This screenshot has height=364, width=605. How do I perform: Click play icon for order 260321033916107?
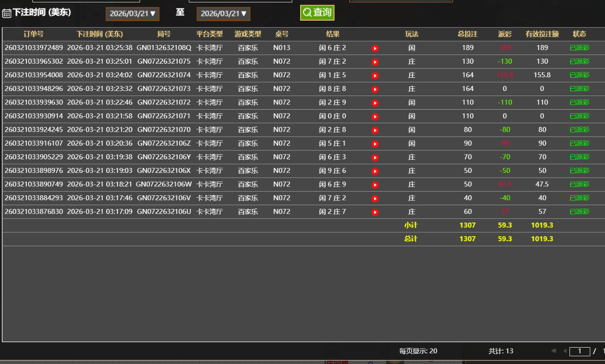click(375, 144)
